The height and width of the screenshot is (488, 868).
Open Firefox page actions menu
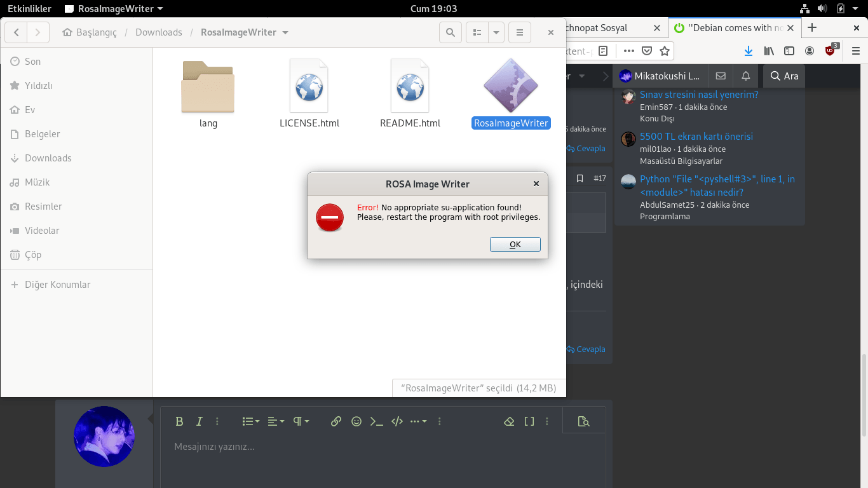[629, 51]
